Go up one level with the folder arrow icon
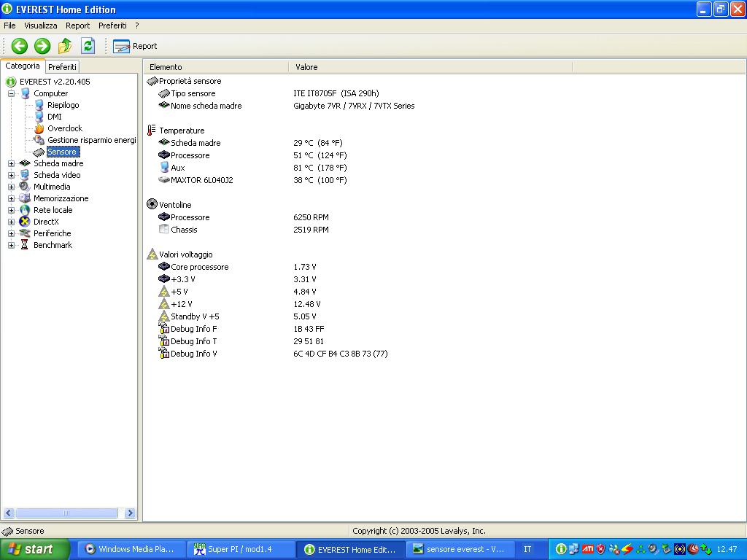 point(65,46)
